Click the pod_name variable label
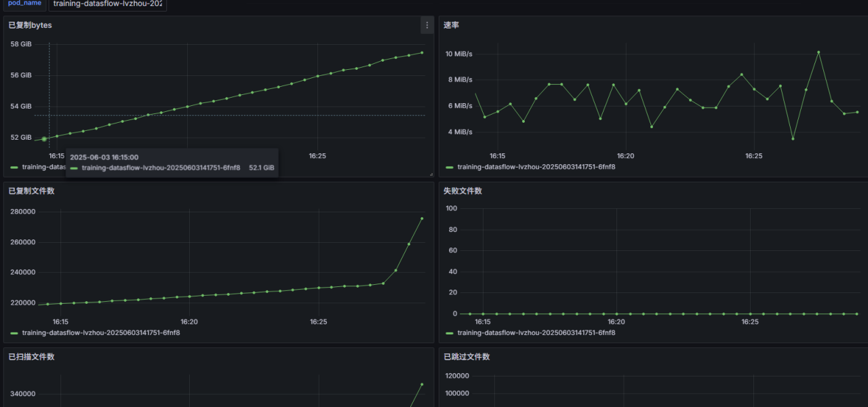Screen dimensions: 868x407 (x=24, y=3)
